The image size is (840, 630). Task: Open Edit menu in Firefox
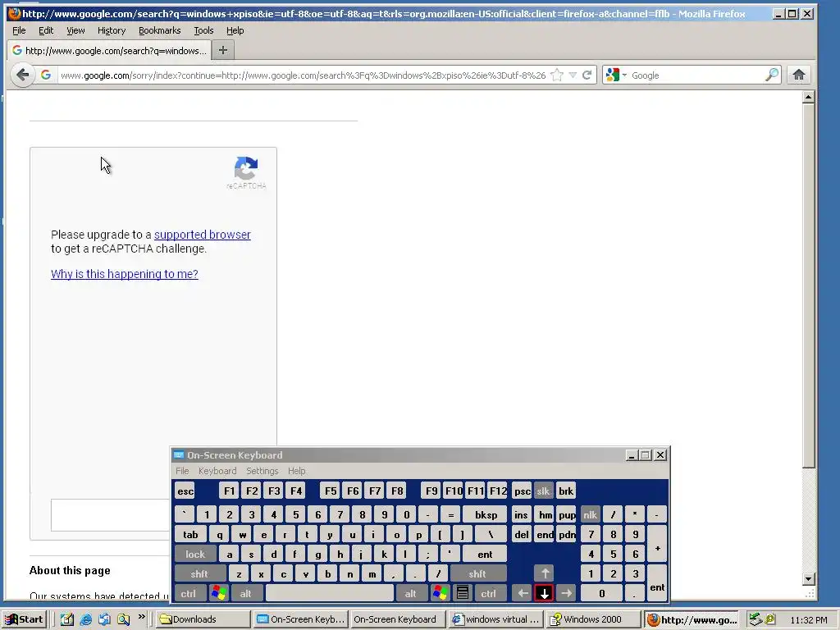pos(46,30)
